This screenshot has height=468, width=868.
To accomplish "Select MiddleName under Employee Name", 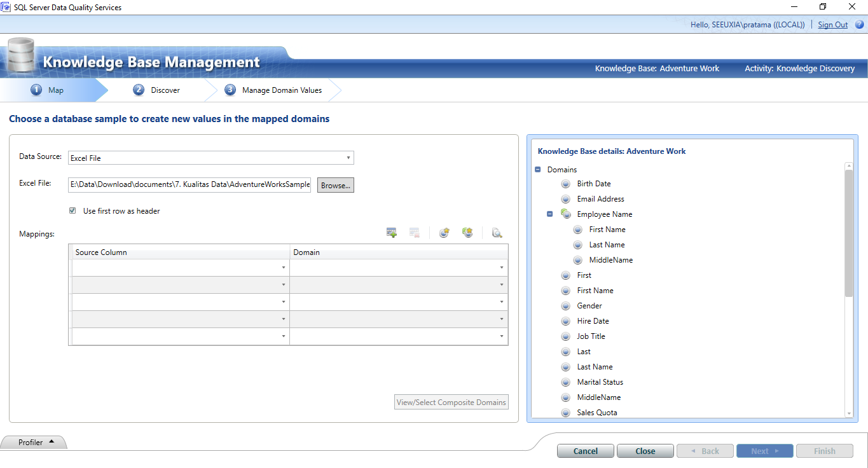I will click(611, 260).
